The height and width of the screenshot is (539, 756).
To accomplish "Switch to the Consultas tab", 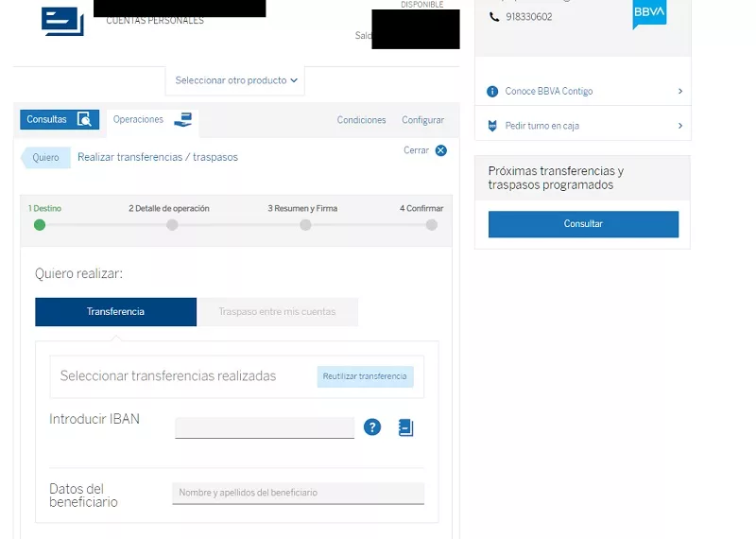I will click(47, 119).
